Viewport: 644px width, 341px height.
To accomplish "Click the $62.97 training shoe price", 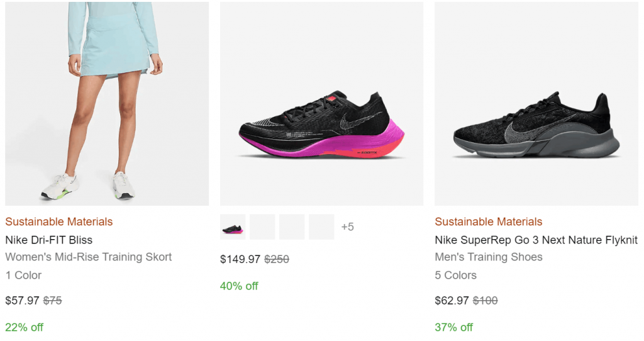I will click(x=452, y=300).
